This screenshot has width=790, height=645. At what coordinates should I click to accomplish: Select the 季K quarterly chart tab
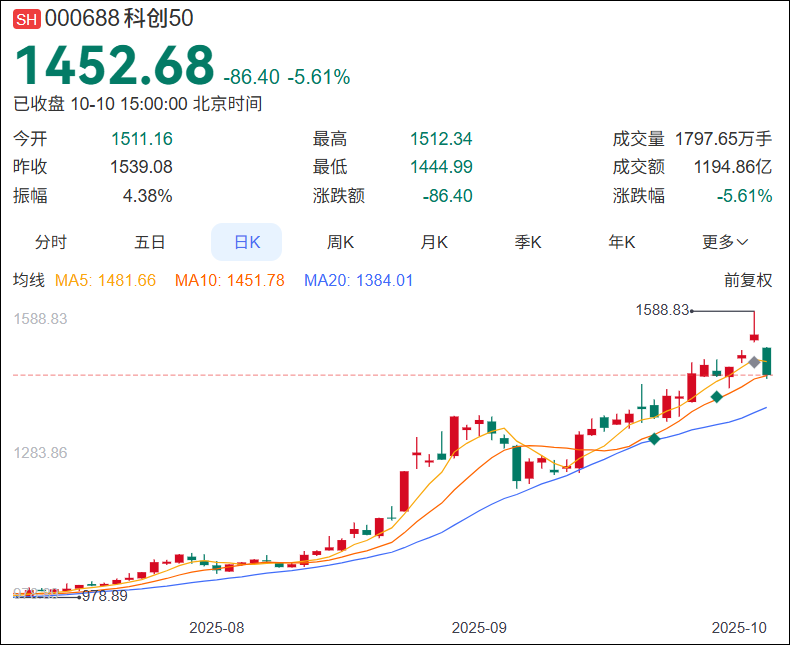(x=528, y=242)
